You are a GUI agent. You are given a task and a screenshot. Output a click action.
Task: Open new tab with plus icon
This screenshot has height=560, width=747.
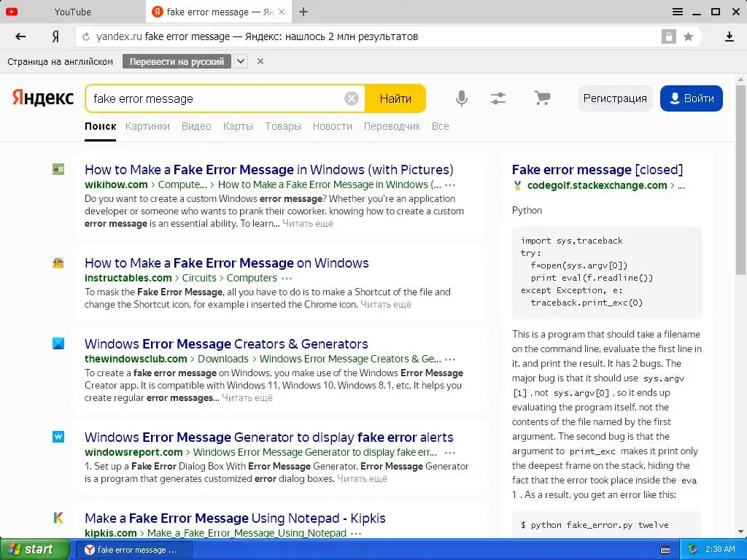click(303, 12)
